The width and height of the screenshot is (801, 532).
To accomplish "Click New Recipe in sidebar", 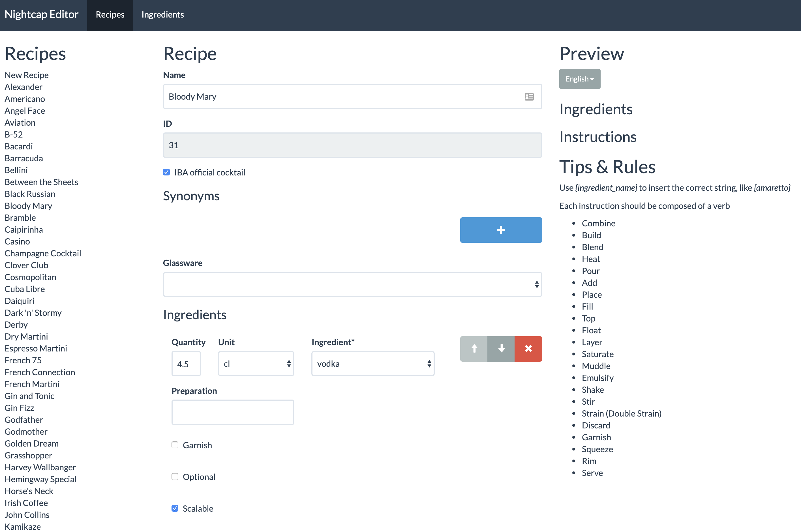I will [26, 74].
